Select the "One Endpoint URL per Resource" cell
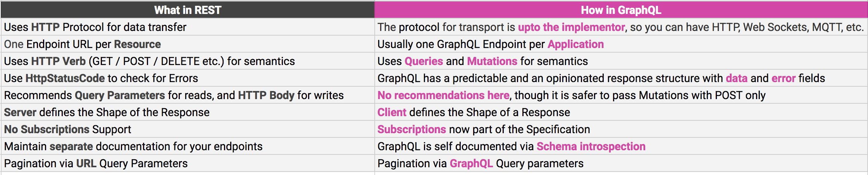868x175 pixels. [x=83, y=44]
